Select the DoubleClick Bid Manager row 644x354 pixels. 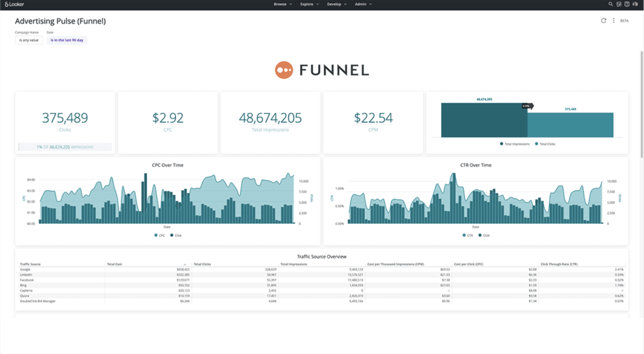point(322,301)
